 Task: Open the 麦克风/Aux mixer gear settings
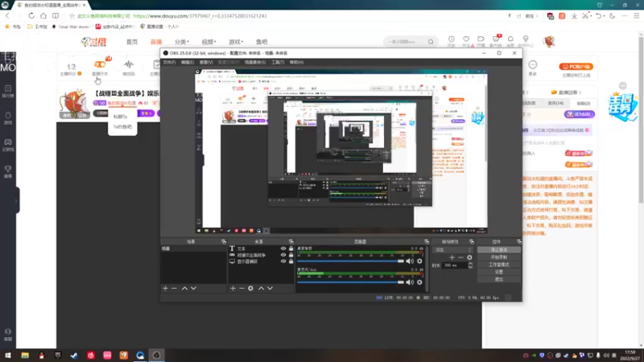point(419,282)
